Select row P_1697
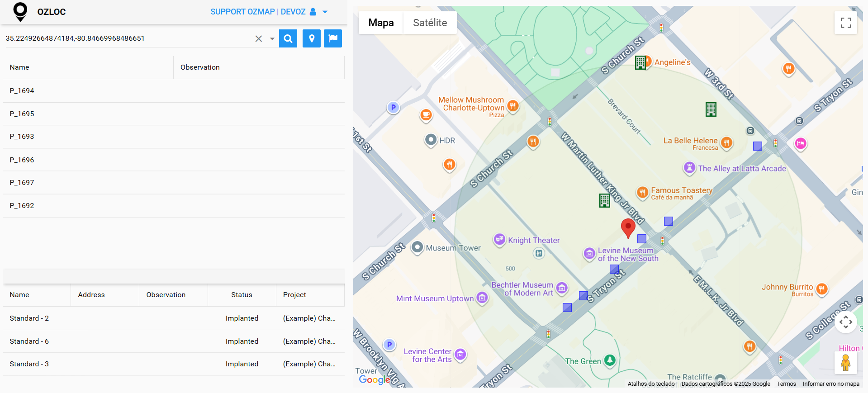The height and width of the screenshot is (393, 868). click(174, 183)
